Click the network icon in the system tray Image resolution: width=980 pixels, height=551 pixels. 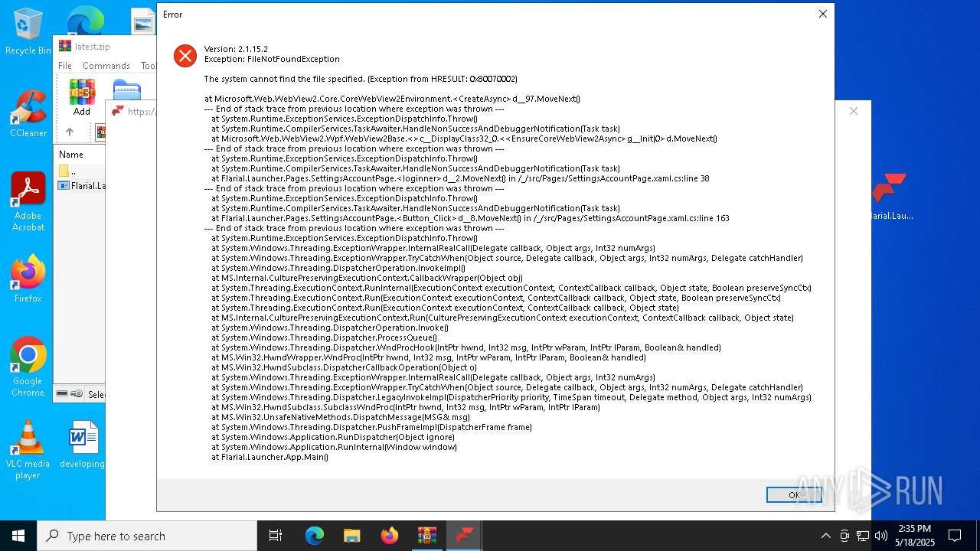(x=863, y=536)
